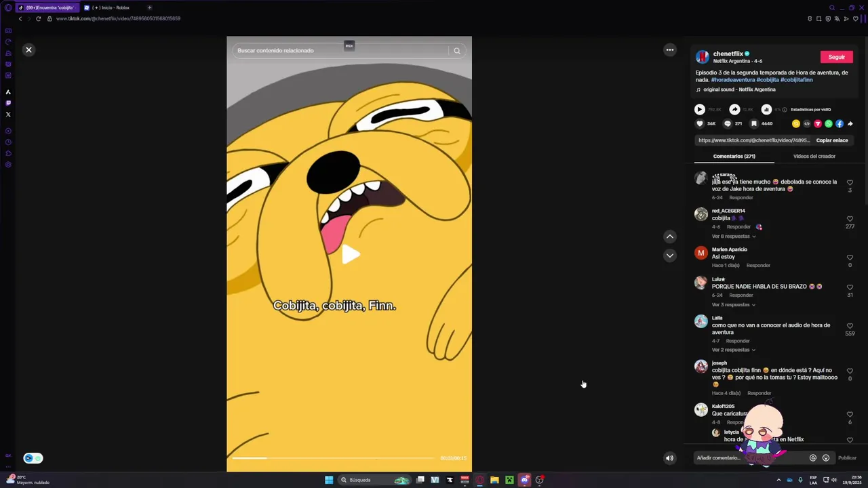Like Marlen Aparicio's comment

pyautogui.click(x=850, y=258)
